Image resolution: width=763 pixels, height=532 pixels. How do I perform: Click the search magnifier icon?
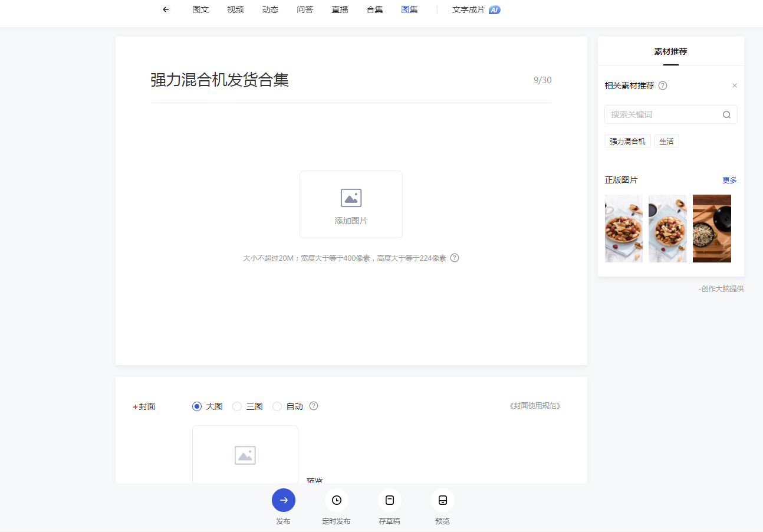[x=726, y=114]
